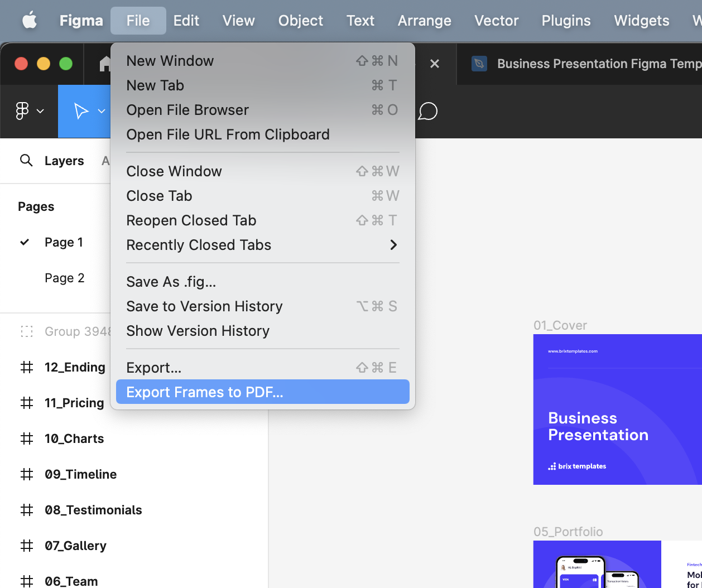Open Move tool options chevron

coord(102,111)
